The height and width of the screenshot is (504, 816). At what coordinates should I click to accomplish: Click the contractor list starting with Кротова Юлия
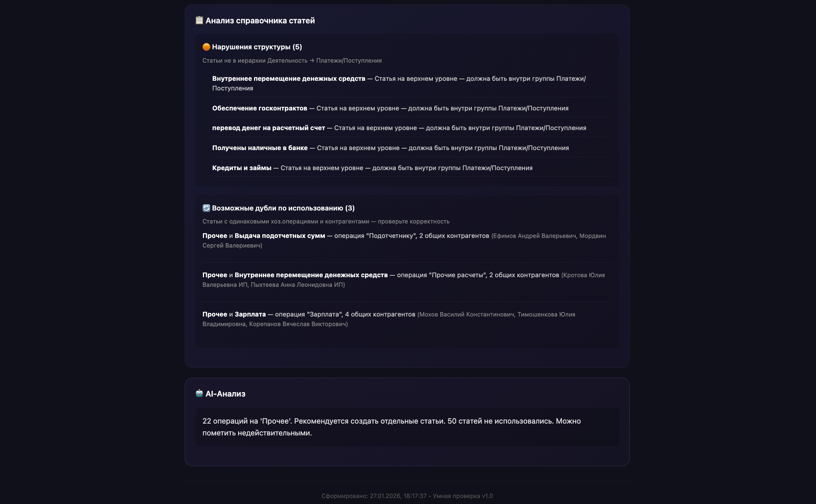tap(273, 285)
